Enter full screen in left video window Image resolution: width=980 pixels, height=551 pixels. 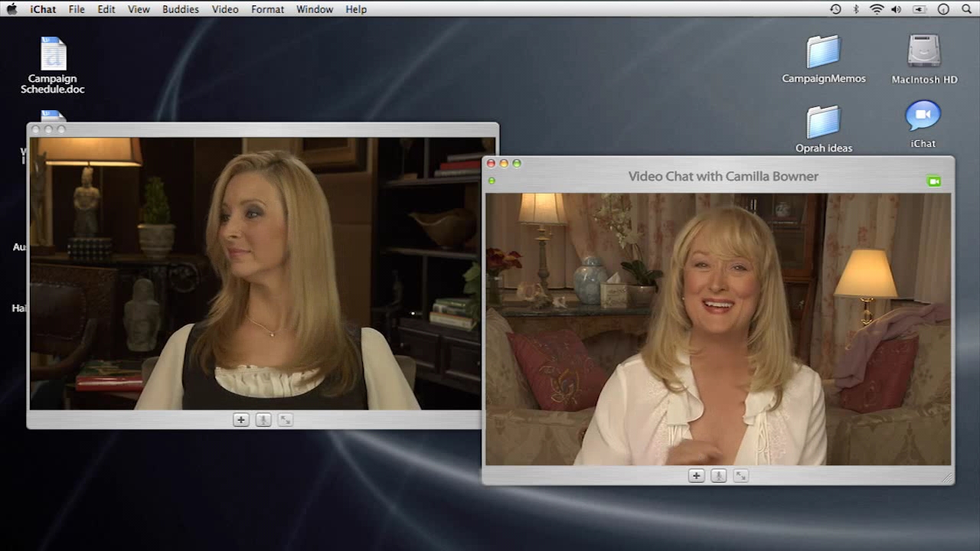(285, 419)
